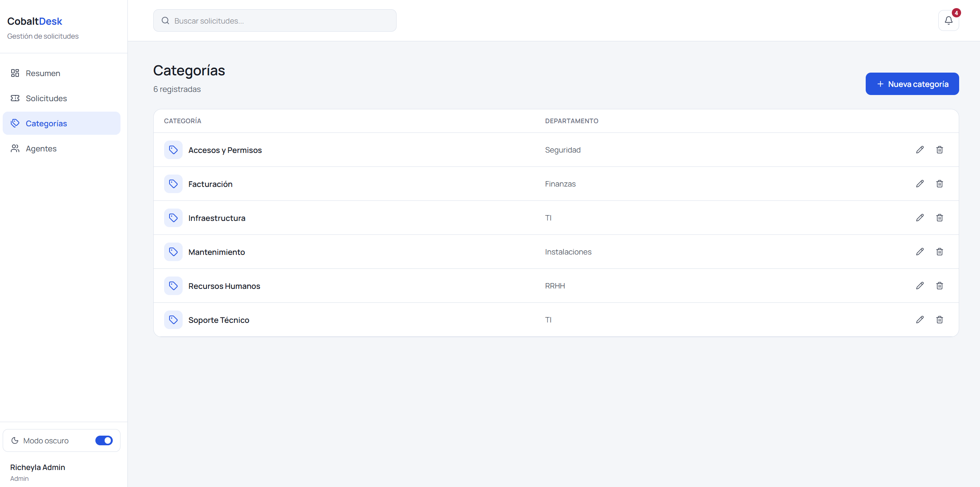The width and height of the screenshot is (980, 487).
Task: Focus the Buscar solicitudes search field
Action: point(275,20)
